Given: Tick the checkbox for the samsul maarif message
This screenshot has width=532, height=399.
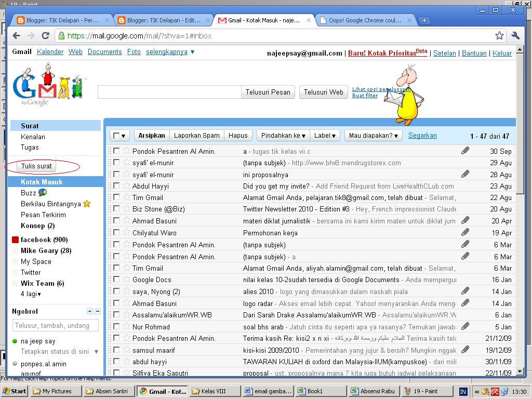Looking at the screenshot, I should point(116,350).
